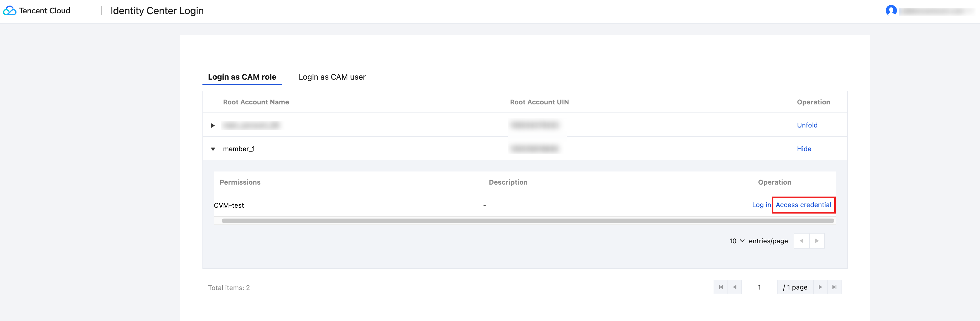Click next page arrow in bottom pagination
Viewport: 980px width, 321px height.
click(x=820, y=287)
